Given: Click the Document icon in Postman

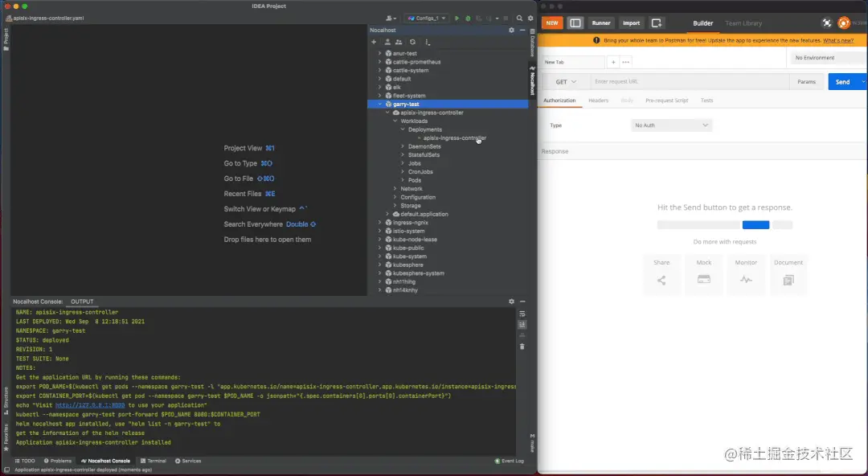Looking at the screenshot, I should 788,281.
